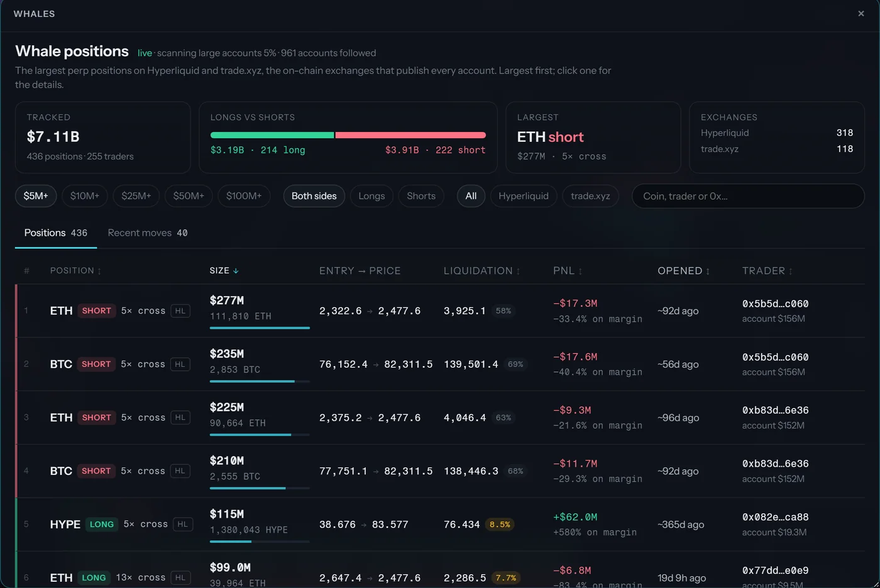Toggle the Shorts side filter
880x588 pixels.
click(x=421, y=196)
